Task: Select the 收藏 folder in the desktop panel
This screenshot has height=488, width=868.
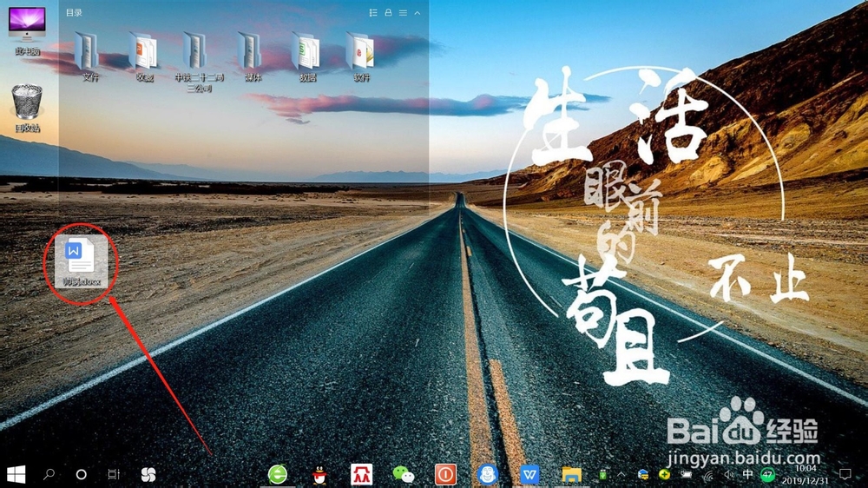Action: [143, 56]
